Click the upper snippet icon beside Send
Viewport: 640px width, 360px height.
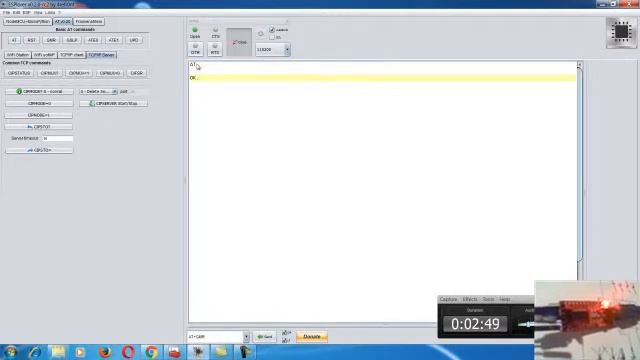tap(286, 333)
